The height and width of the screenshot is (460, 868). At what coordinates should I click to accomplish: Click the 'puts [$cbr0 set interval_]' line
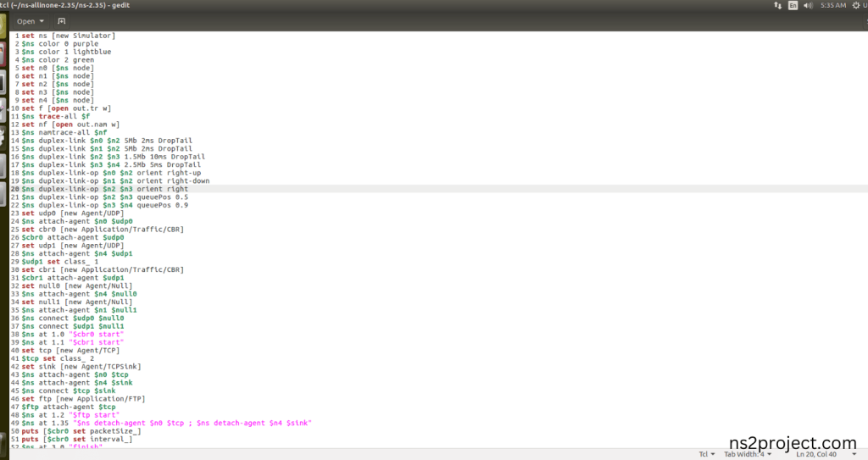[77, 439]
